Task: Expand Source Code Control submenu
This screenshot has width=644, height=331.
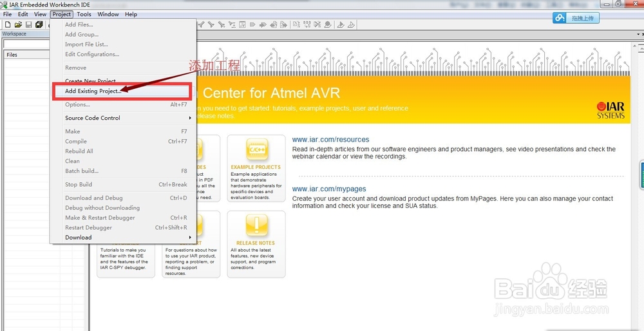Action: (x=123, y=118)
